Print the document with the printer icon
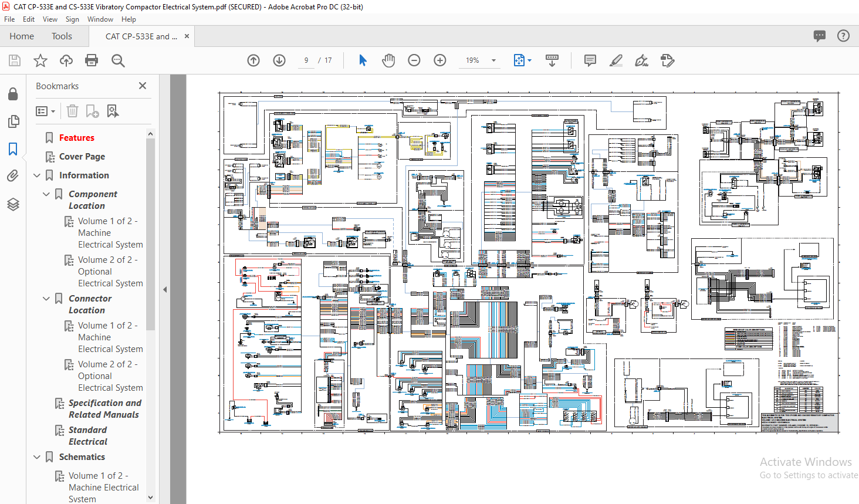859x504 pixels. tap(92, 60)
